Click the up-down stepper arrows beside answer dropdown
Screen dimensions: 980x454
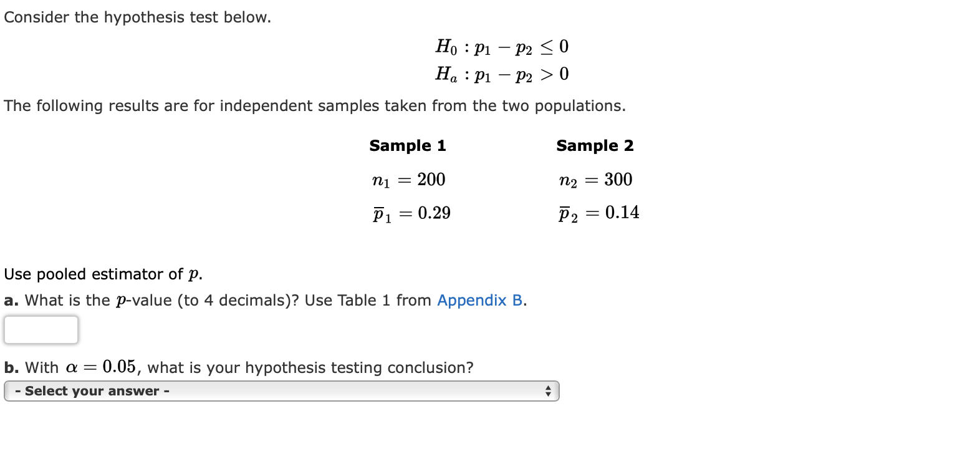(x=549, y=392)
